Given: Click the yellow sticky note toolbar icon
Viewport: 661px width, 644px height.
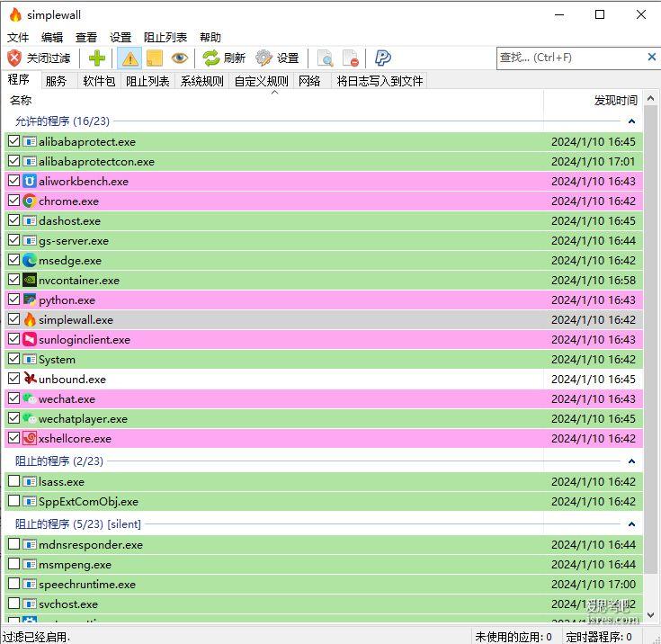Looking at the screenshot, I should click(155, 58).
